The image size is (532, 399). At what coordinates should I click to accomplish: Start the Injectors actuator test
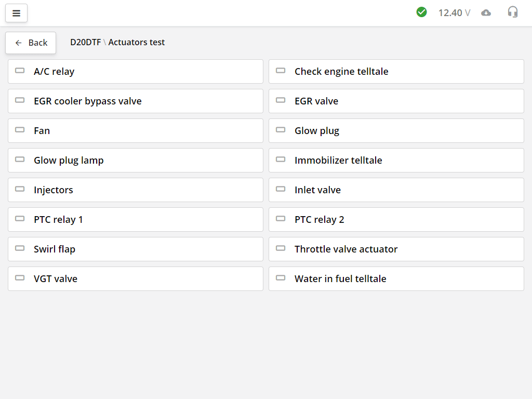point(135,190)
